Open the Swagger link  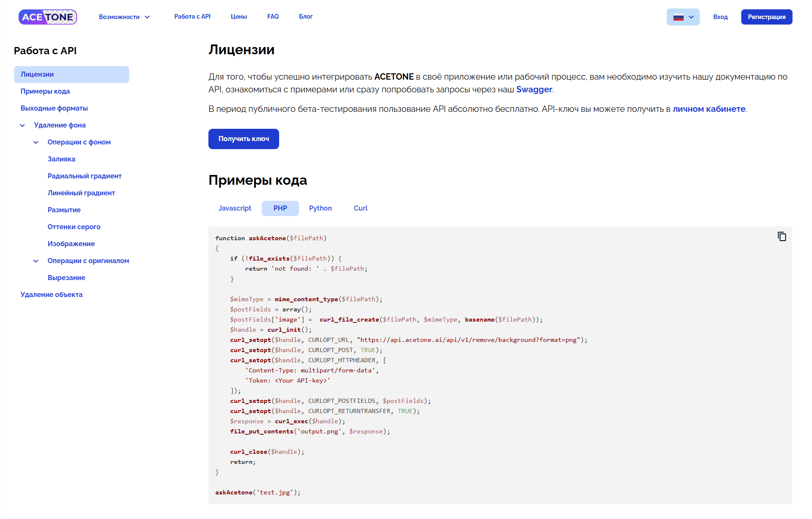pyautogui.click(x=534, y=90)
